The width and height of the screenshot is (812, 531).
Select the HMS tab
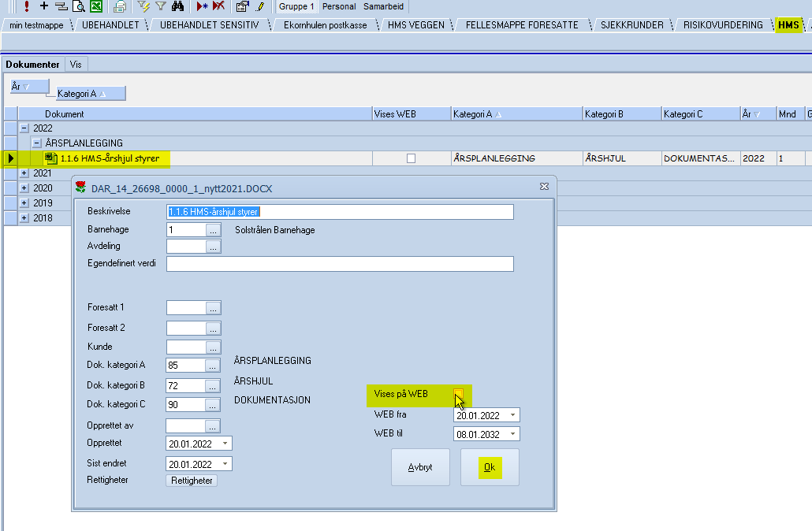[x=788, y=25]
